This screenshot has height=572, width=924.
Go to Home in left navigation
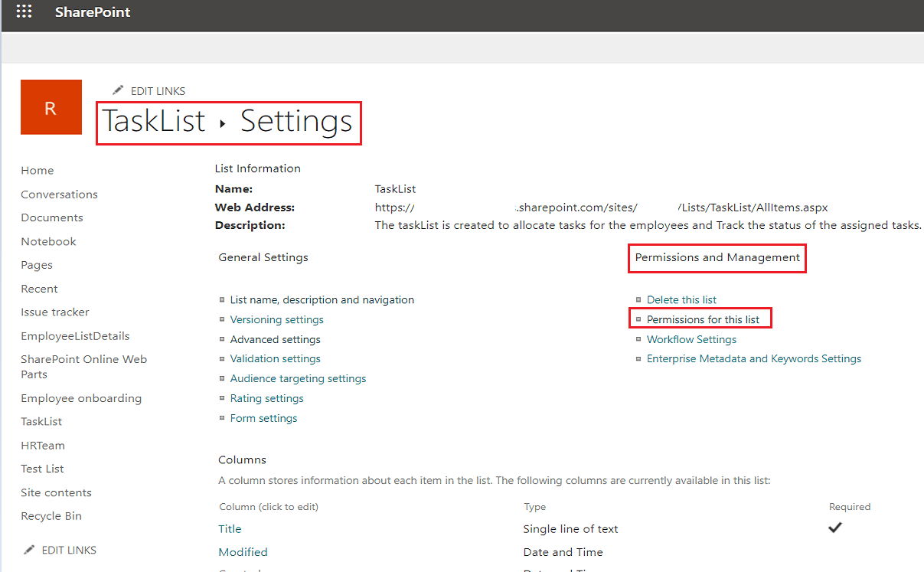tap(38, 170)
